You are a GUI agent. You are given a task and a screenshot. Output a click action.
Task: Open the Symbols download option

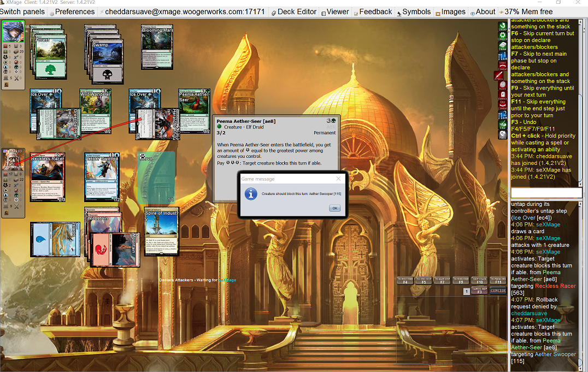point(414,11)
